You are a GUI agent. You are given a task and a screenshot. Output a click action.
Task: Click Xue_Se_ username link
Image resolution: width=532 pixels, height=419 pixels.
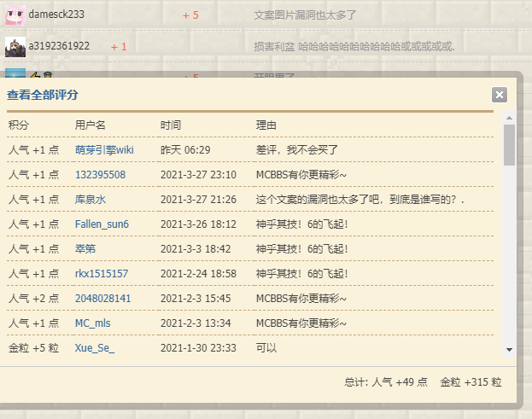[x=95, y=348]
